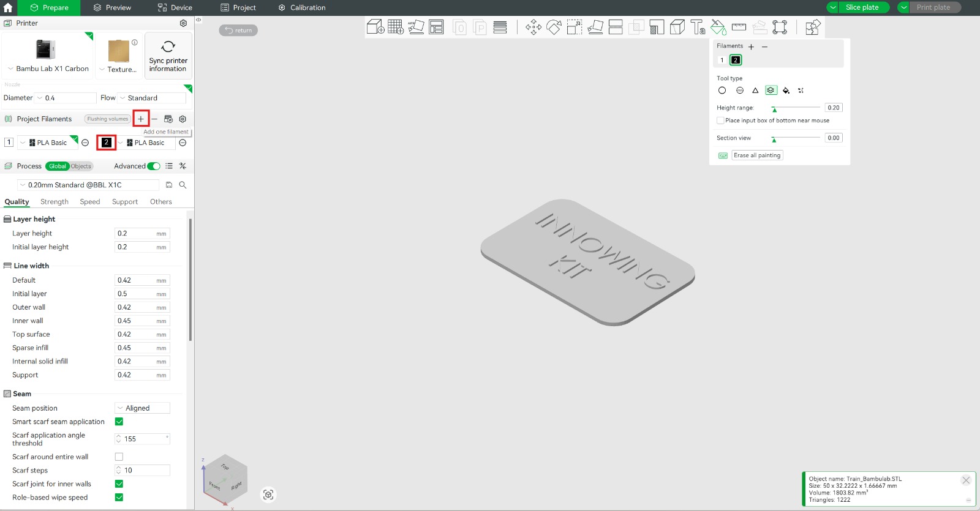Choose the triangle tool type
Viewport: 980px width, 511px height.
pos(755,91)
